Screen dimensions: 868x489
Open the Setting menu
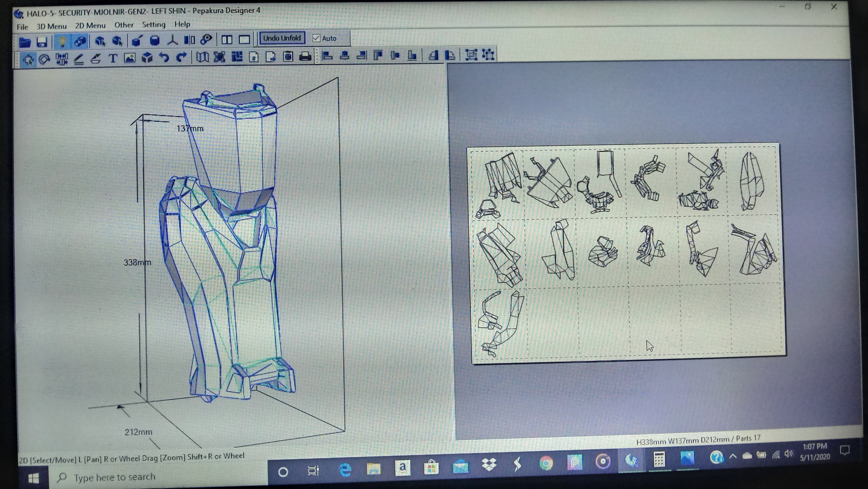(x=154, y=25)
